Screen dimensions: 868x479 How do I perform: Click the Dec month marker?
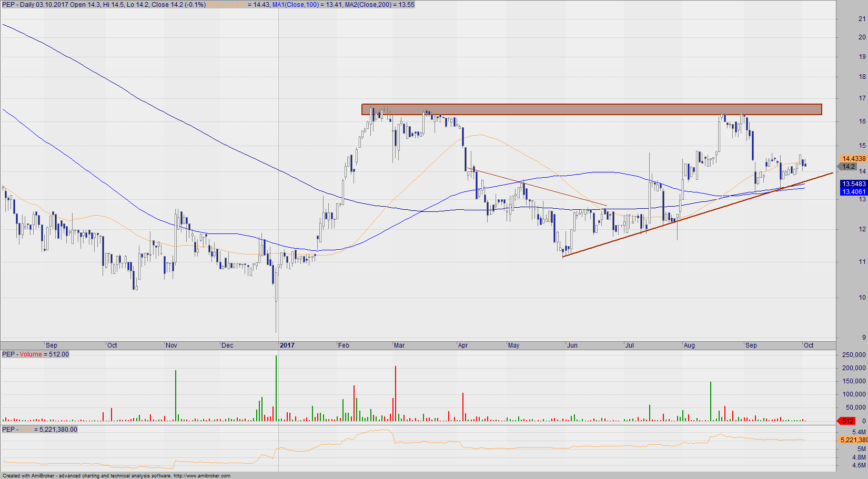click(x=227, y=345)
